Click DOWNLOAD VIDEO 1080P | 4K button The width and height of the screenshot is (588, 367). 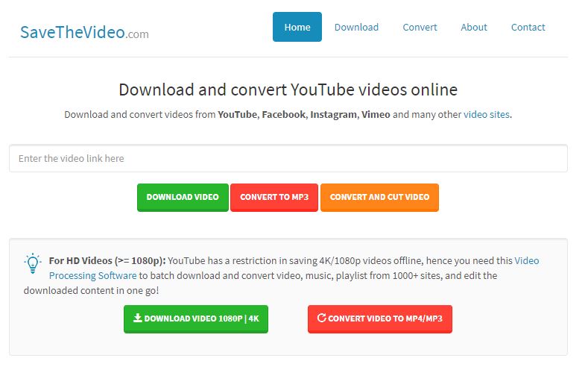tap(196, 319)
